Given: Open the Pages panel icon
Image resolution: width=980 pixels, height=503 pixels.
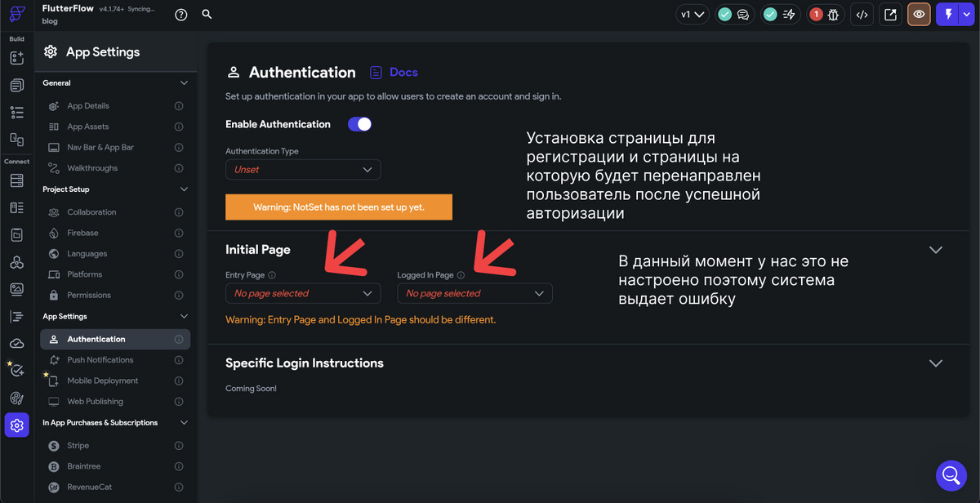Looking at the screenshot, I should pos(17,85).
